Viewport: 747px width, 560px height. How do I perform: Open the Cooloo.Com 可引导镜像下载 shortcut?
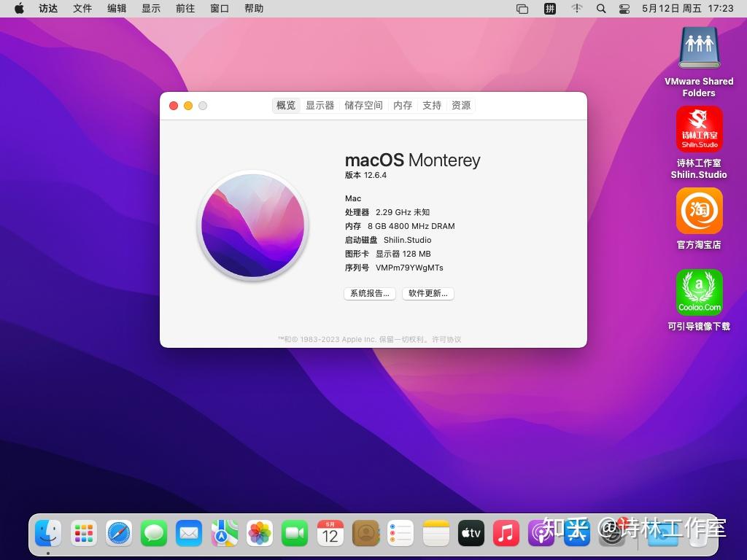(x=699, y=292)
